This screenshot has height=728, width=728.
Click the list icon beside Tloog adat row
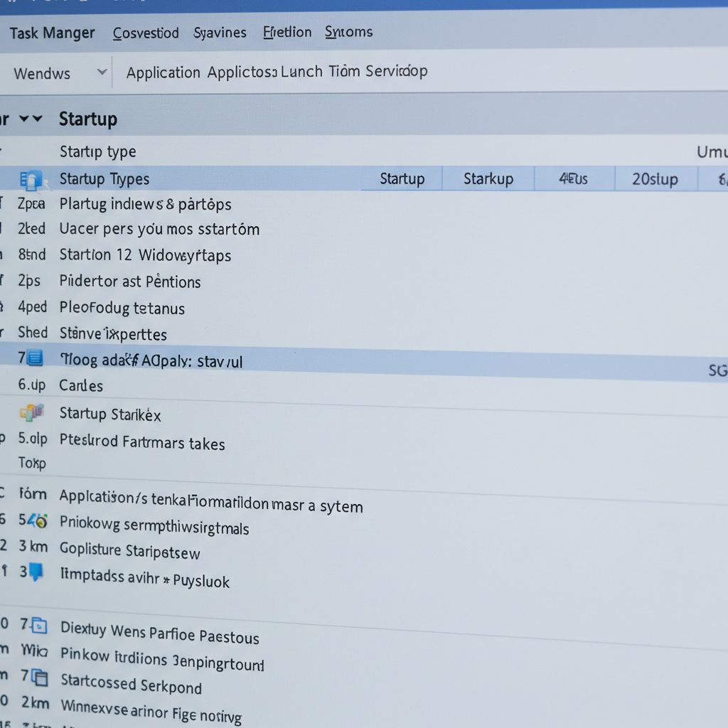pos(36,358)
